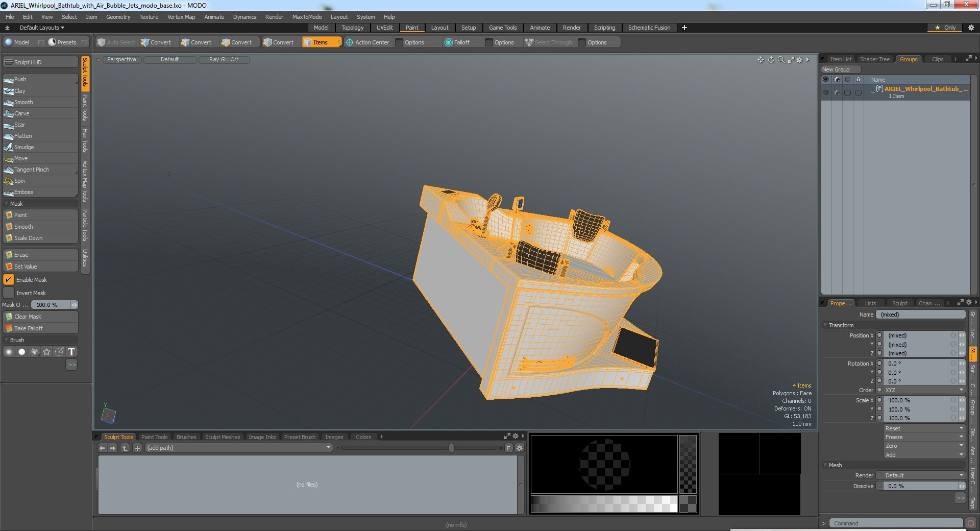Select the star preset brush tip

46,352
